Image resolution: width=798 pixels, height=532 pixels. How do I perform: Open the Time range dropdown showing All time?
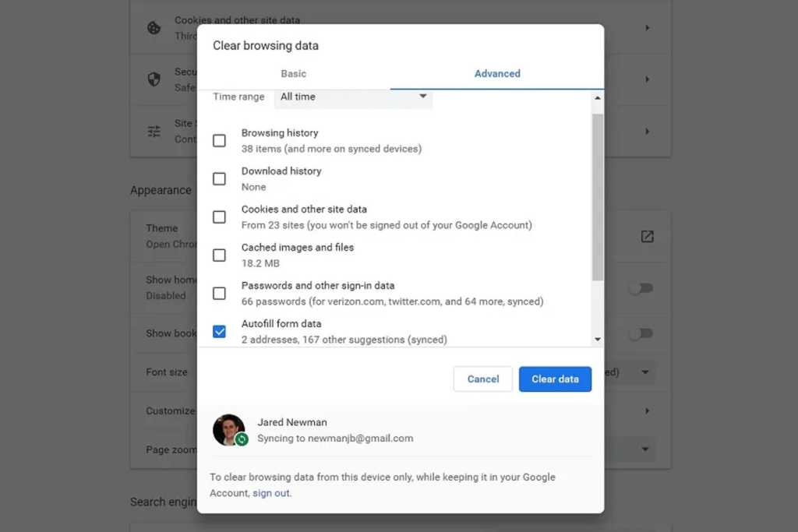pos(353,97)
